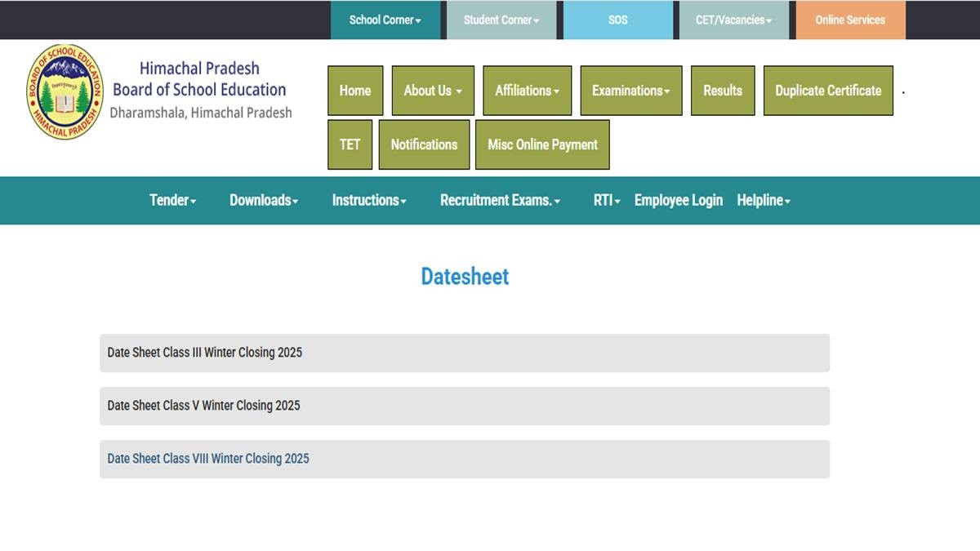Viewport: 980px width, 551px height.
Task: Expand the Tender menu
Action: point(172,200)
